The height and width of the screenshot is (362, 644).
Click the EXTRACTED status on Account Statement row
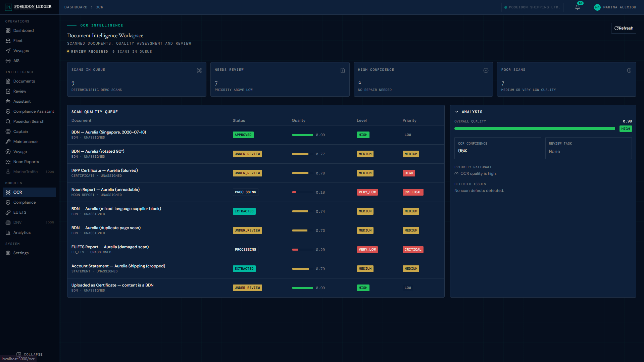click(x=244, y=269)
